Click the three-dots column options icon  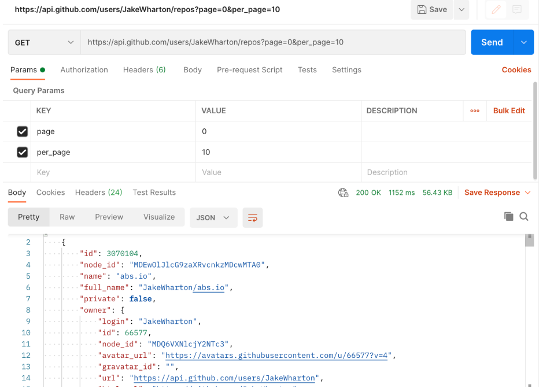[475, 110]
